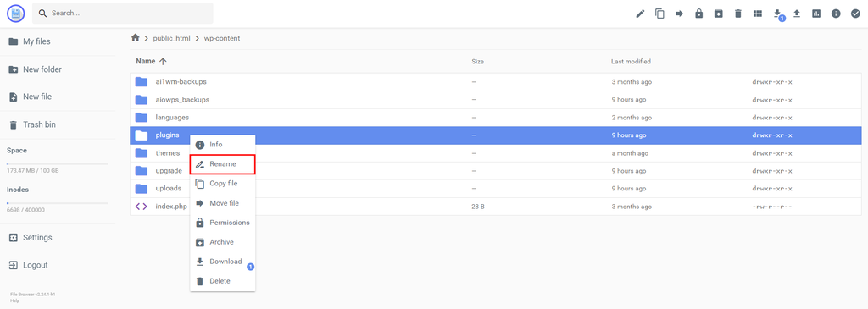Click the Space usage progress bar
The height and width of the screenshot is (309, 868).
coord(58,163)
